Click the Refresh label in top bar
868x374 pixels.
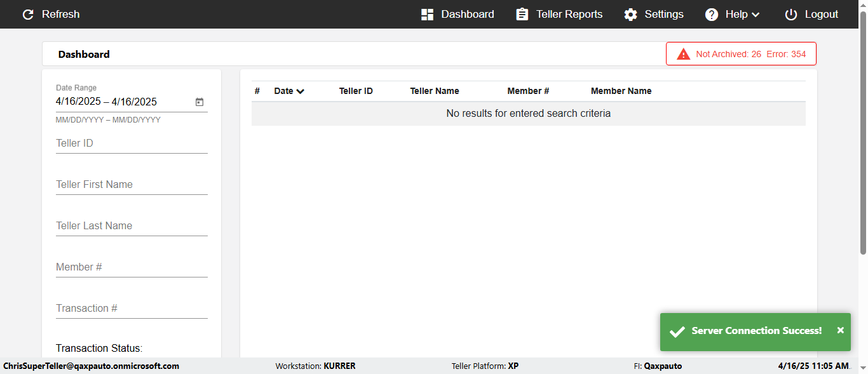pyautogui.click(x=61, y=15)
